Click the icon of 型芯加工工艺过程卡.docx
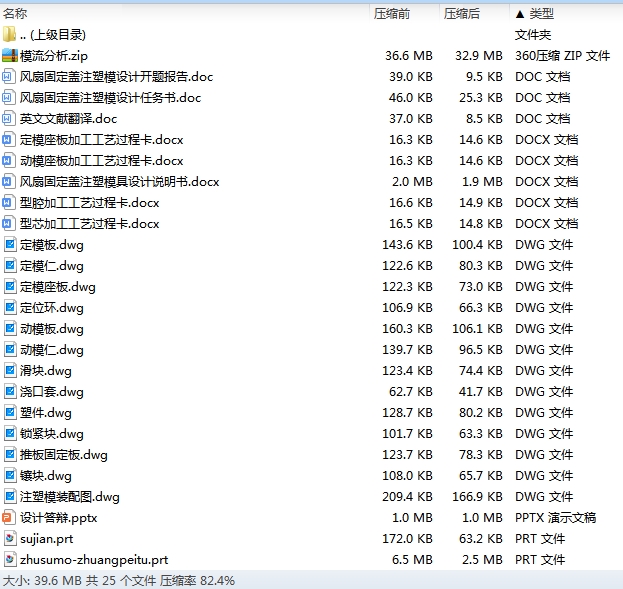623x589 pixels. (x=8, y=223)
